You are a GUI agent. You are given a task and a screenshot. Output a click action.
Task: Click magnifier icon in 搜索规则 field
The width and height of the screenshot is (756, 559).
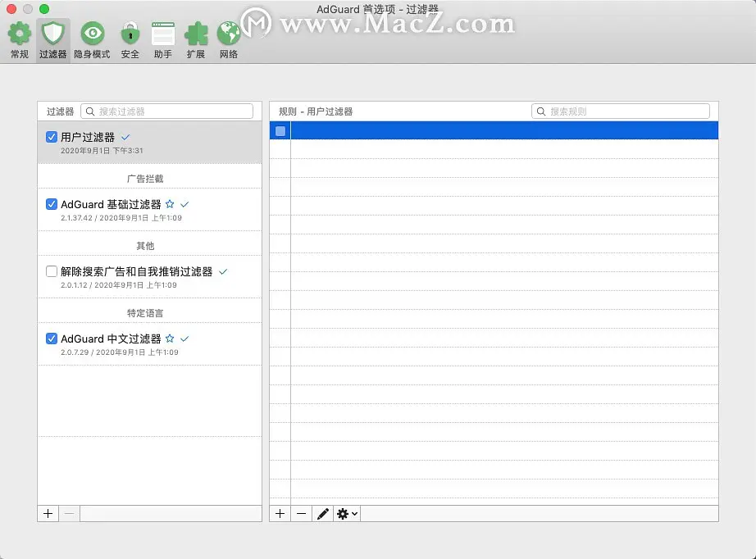541,111
